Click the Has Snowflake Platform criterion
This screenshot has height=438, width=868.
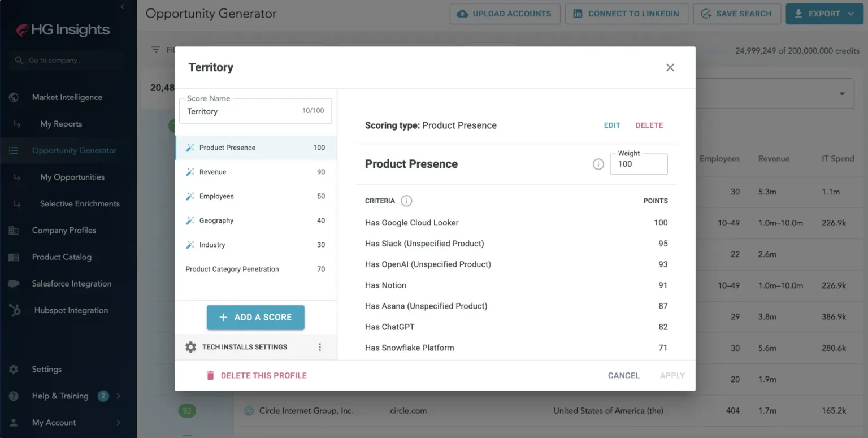(x=410, y=348)
